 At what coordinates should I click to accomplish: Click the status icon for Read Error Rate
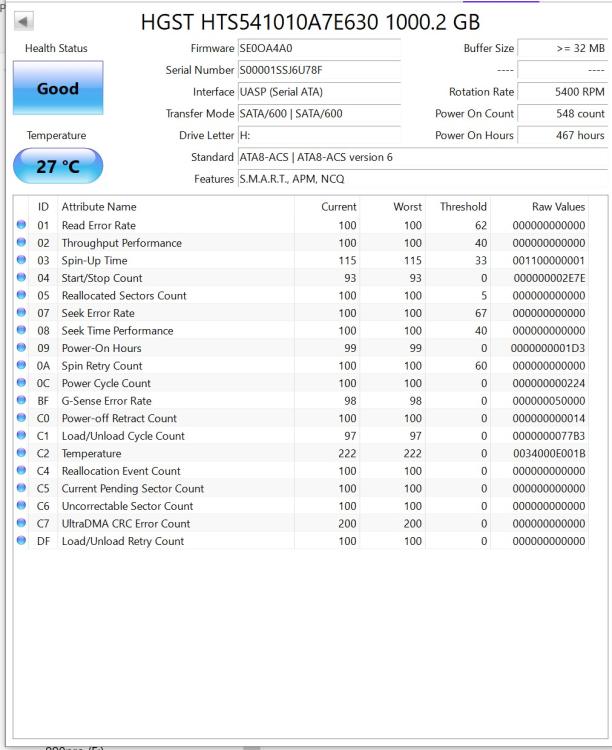click(x=21, y=224)
